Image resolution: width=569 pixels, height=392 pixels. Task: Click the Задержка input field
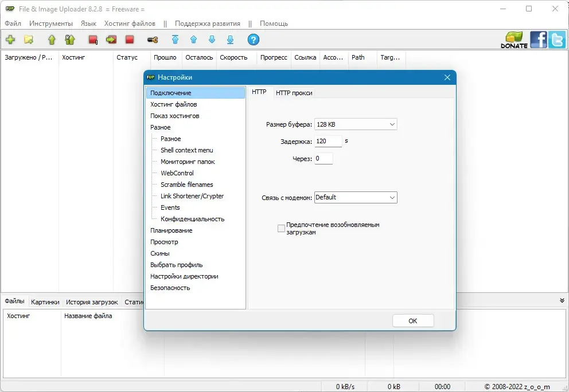[x=328, y=141]
